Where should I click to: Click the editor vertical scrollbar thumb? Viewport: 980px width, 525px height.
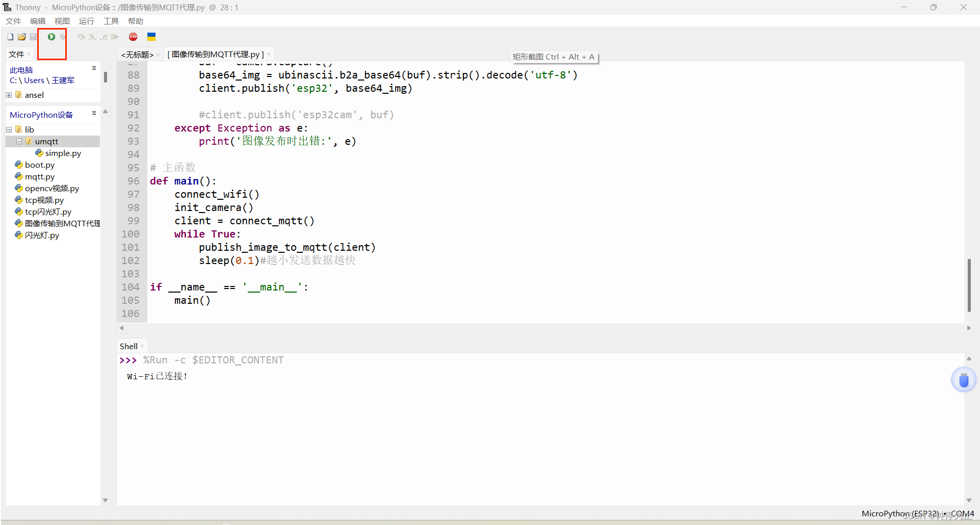pyautogui.click(x=969, y=285)
